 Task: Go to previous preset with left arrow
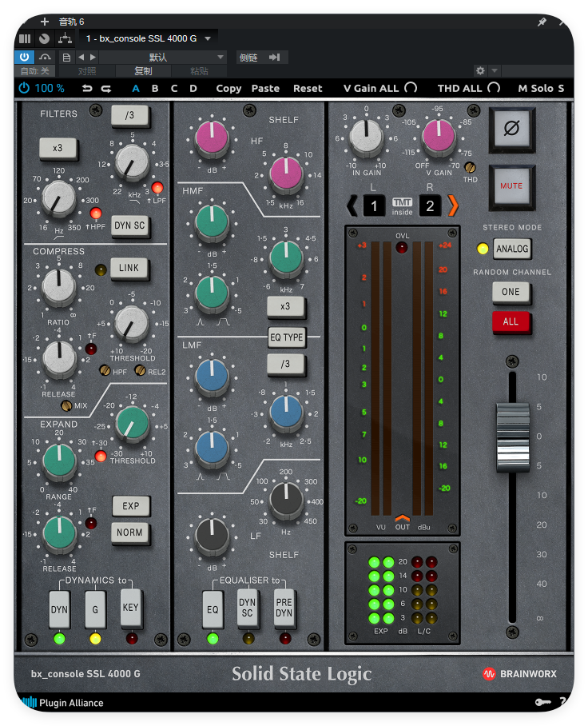tap(81, 57)
